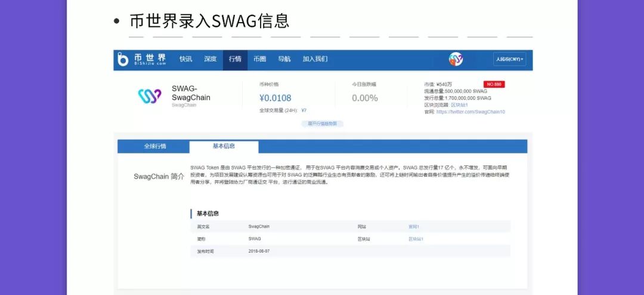Switch to the 全球行情 tab

click(x=155, y=146)
